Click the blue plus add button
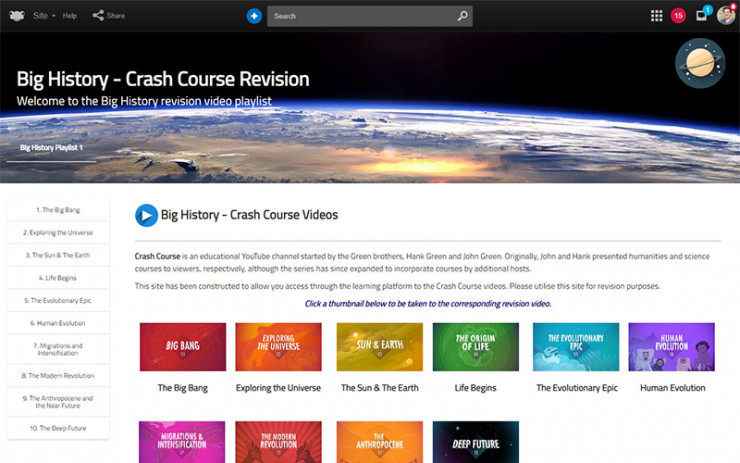 coord(254,16)
